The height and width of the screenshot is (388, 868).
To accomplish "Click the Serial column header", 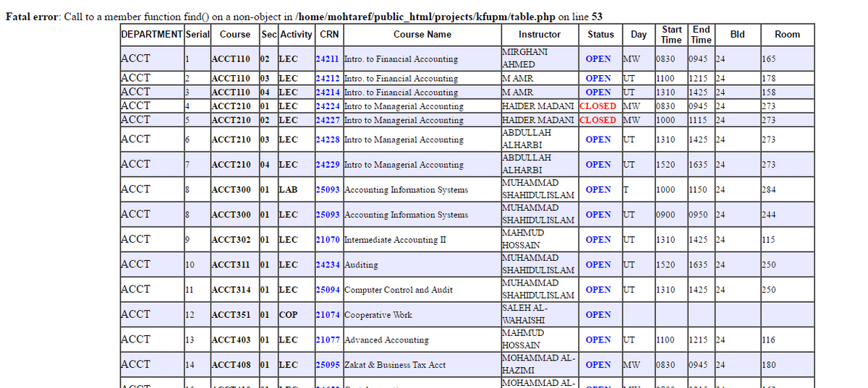I will pos(198,35).
